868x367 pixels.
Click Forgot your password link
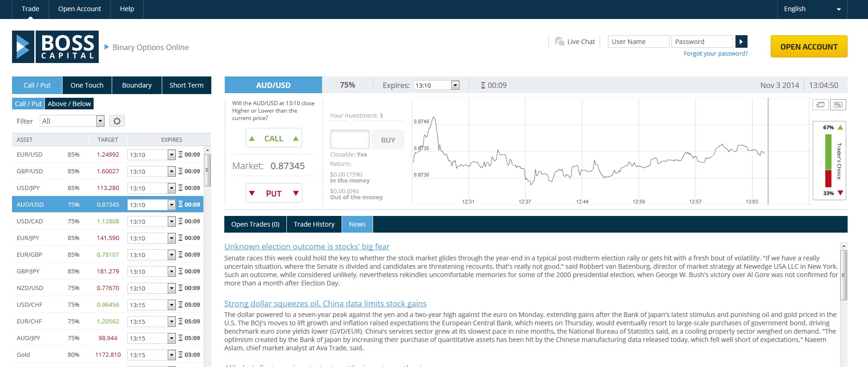pos(716,53)
